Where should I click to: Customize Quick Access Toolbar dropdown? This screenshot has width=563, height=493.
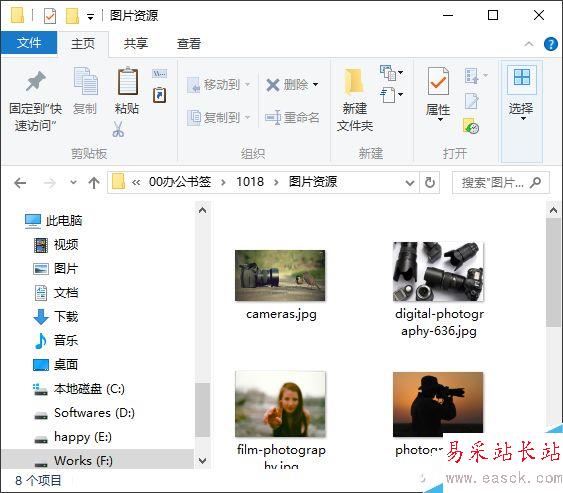click(x=90, y=17)
